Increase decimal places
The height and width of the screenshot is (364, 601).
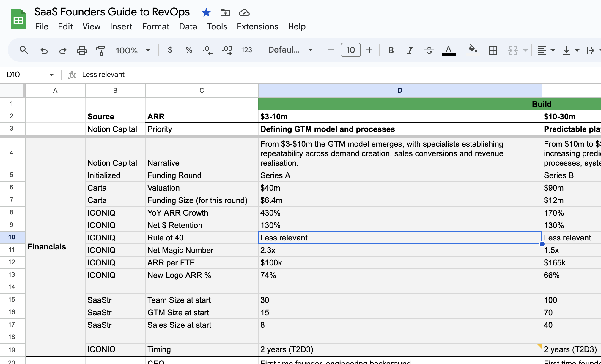227,50
